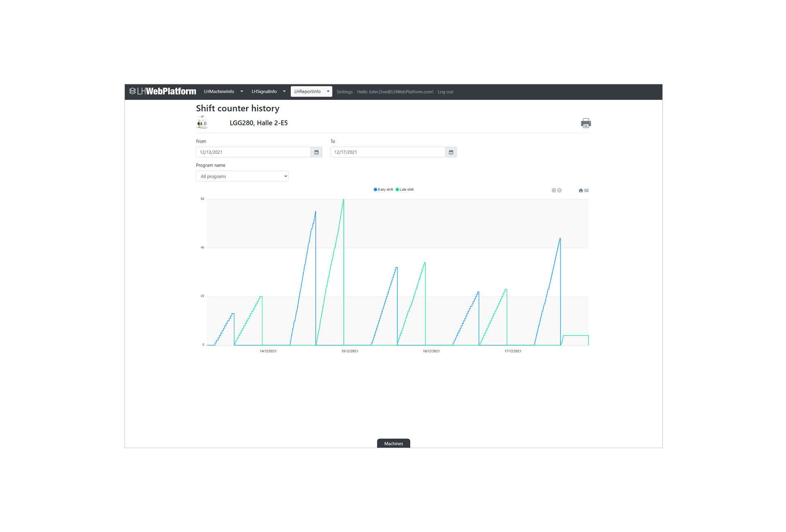This screenshot has width=786, height=532.
Task: Click the To date input field
Action: click(x=387, y=152)
